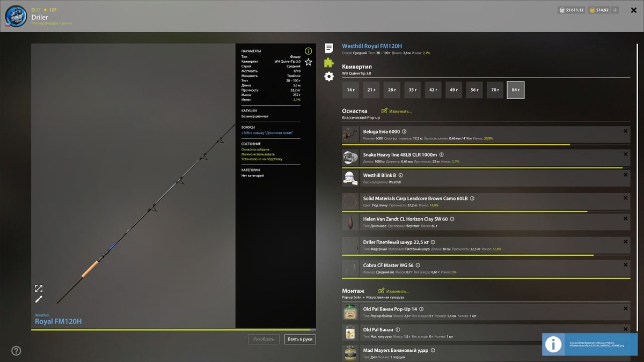Show info for Westhill Blink B
This screenshot has width=644, height=362.
pyautogui.click(x=400, y=175)
